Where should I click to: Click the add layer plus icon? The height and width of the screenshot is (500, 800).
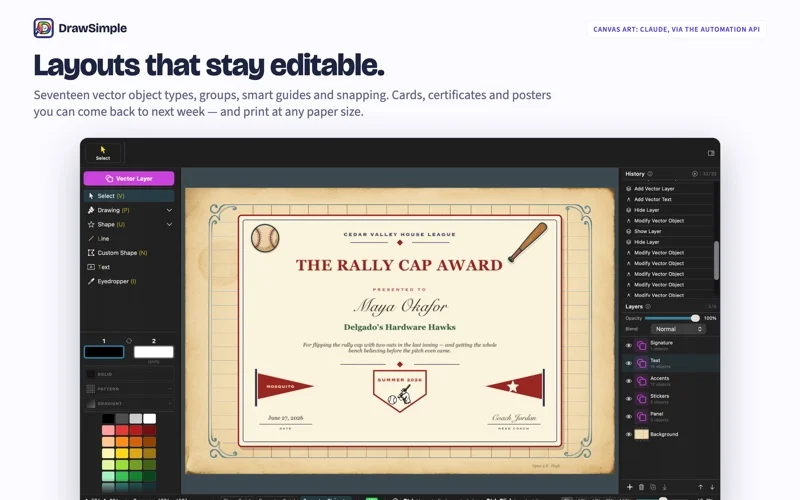[x=630, y=487]
